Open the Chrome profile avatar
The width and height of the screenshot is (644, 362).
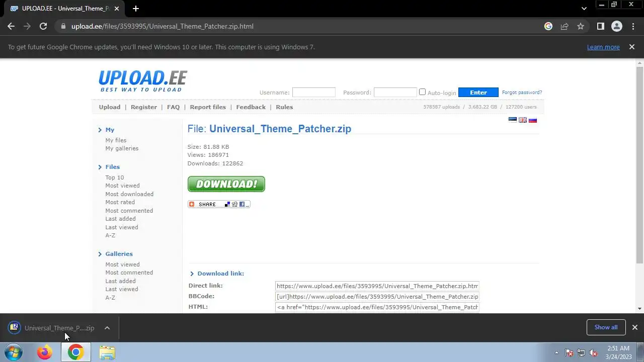coord(616,26)
